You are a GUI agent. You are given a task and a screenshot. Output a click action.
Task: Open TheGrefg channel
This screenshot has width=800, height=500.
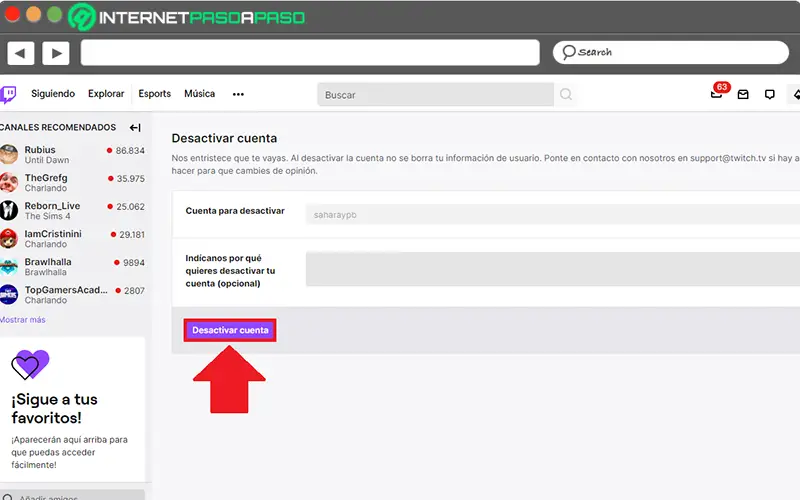coord(73,183)
